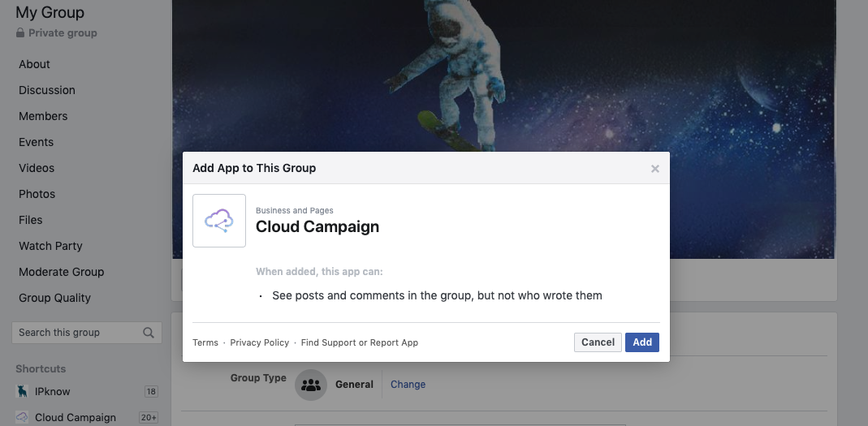Click Change link next to Group Type
Image resolution: width=868 pixels, height=426 pixels.
(x=408, y=385)
